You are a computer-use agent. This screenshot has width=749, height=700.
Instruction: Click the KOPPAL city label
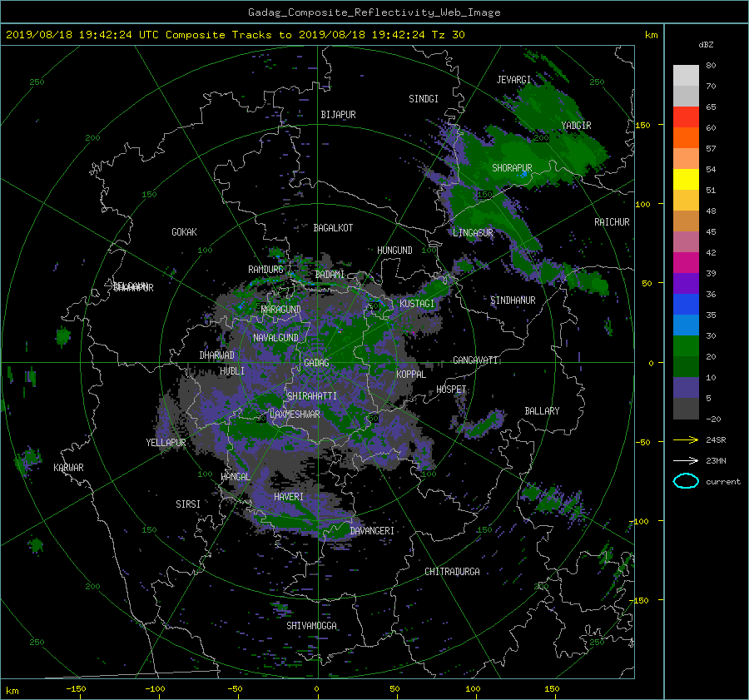(x=411, y=375)
